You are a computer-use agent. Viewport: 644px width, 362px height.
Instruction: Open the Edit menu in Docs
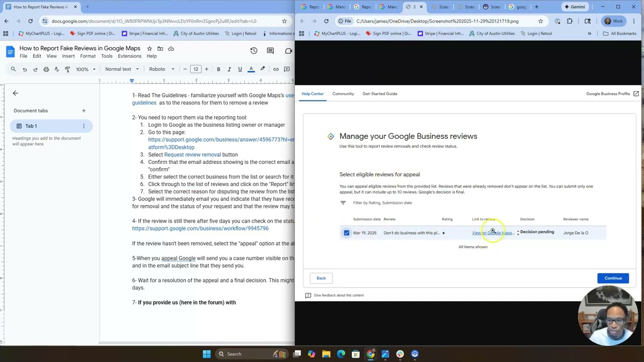[37, 56]
